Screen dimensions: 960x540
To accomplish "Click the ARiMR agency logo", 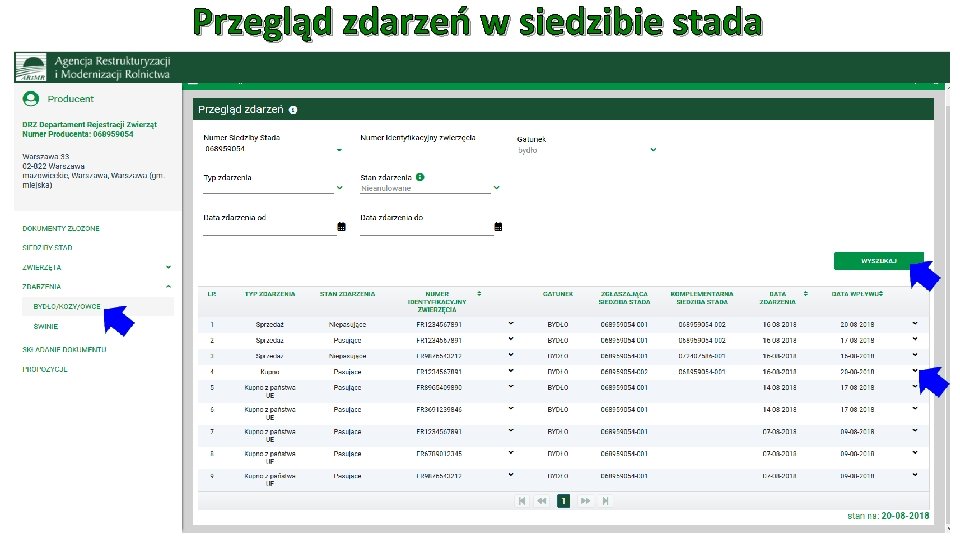I will [31, 67].
